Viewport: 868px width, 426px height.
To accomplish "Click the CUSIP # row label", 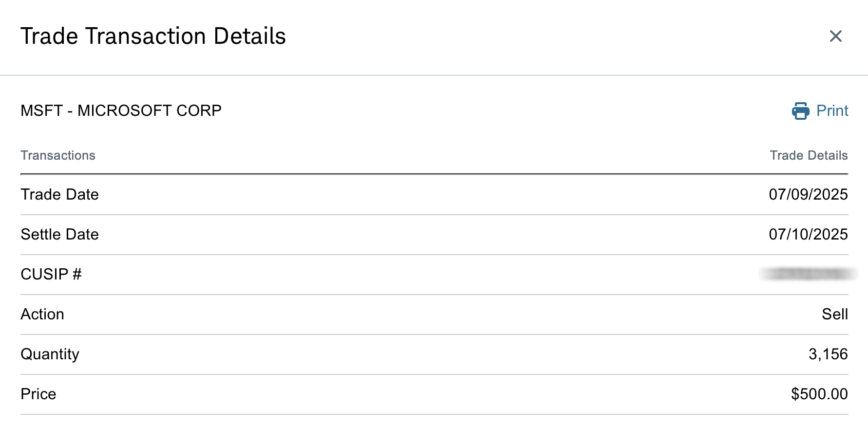I will click(51, 275).
